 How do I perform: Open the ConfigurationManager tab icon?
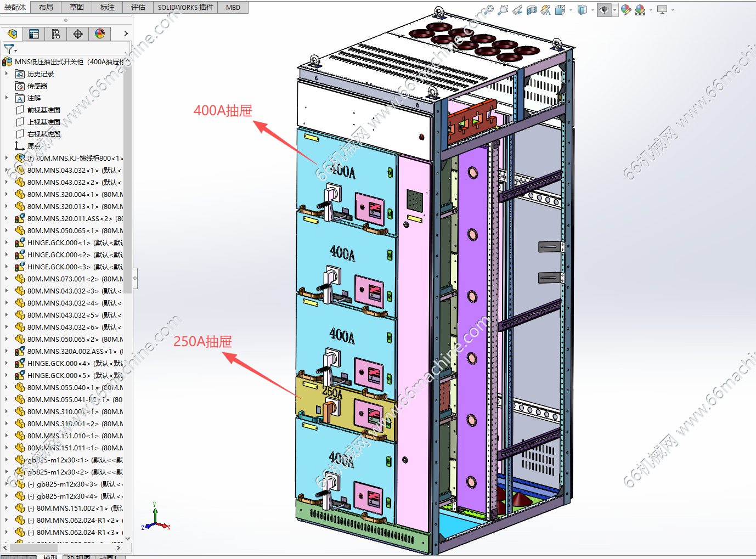pyautogui.click(x=56, y=34)
